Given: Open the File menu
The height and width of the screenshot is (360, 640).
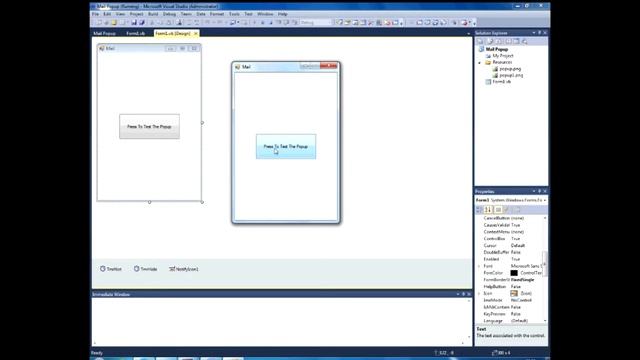Looking at the screenshot, I should tap(96, 14).
